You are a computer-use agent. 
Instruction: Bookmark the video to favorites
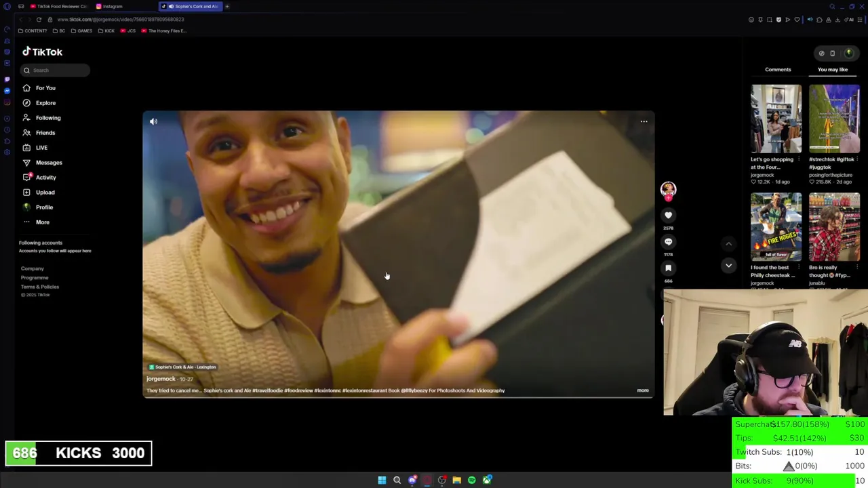[668, 268]
